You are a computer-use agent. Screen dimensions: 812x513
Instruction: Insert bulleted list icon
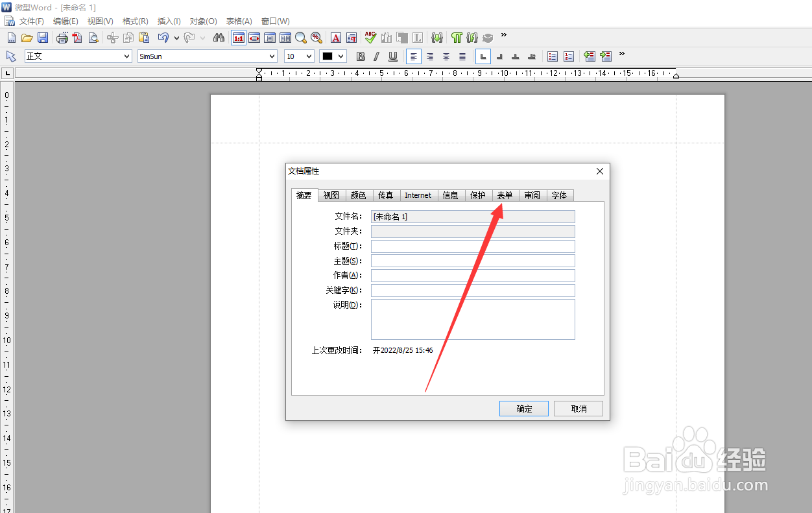pyautogui.click(x=553, y=56)
